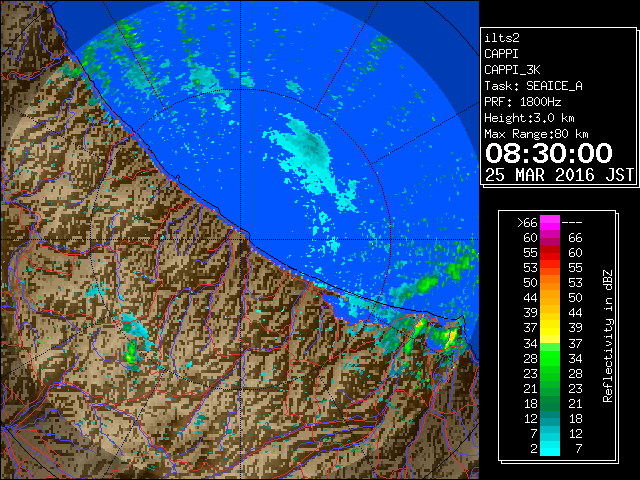Image resolution: width=640 pixels, height=480 pixels.
Task: Select the dark red 55–60 dBZ swatch
Action: [x=550, y=253]
